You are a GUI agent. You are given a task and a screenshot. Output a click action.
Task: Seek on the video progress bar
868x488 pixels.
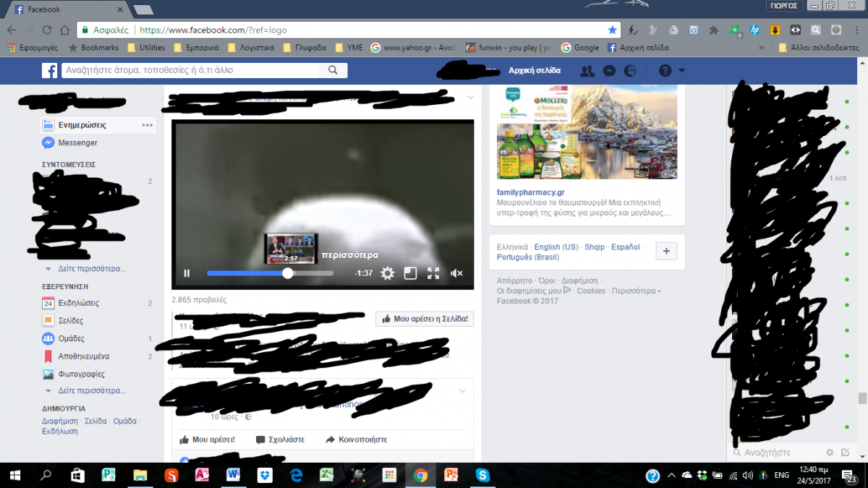pyautogui.click(x=270, y=273)
